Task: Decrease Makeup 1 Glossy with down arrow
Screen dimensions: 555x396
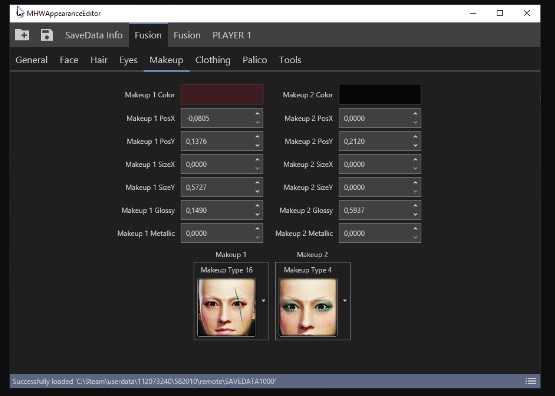Action: point(257,215)
